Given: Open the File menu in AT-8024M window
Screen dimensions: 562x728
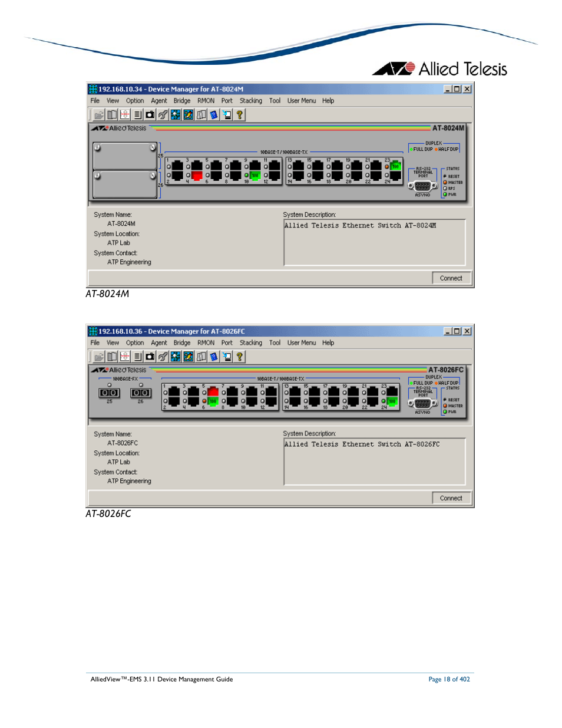Looking at the screenshot, I should pos(95,101).
